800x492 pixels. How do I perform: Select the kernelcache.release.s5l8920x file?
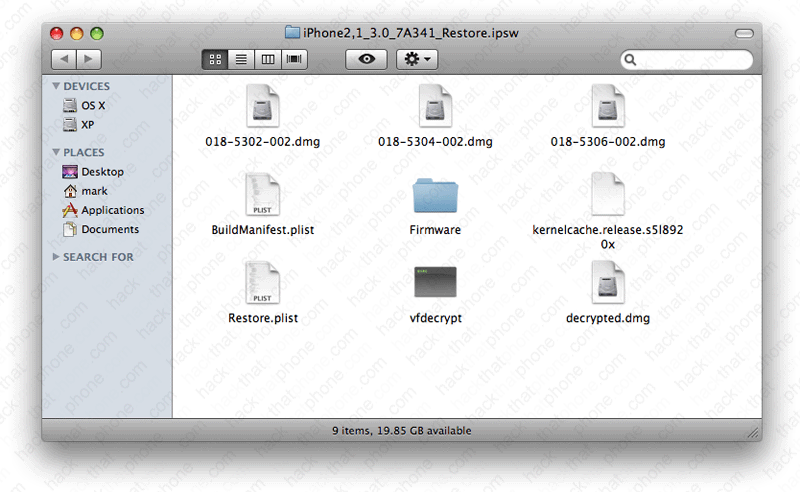click(608, 196)
